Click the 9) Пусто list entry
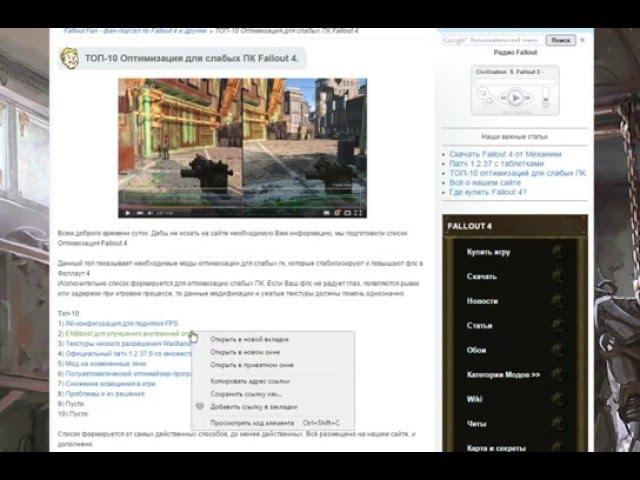Viewport: 640px width, 480px height. (71, 404)
